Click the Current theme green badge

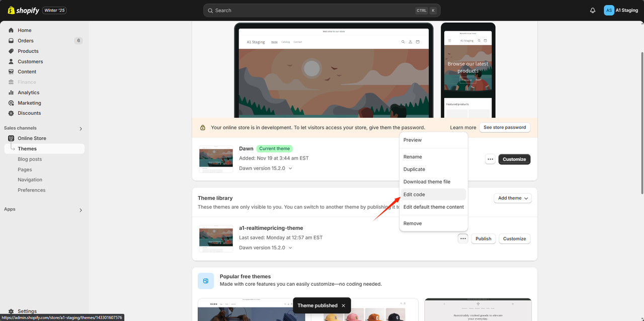point(274,148)
